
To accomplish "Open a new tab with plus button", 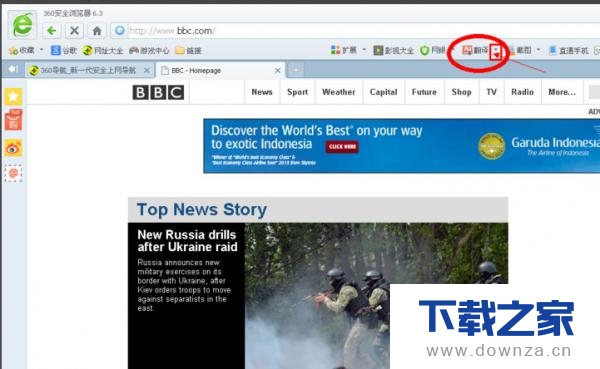I will [295, 70].
